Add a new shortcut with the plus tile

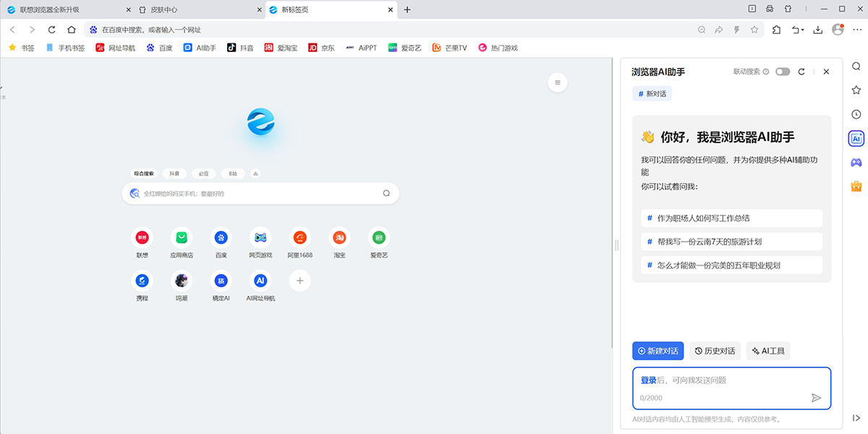pos(299,281)
